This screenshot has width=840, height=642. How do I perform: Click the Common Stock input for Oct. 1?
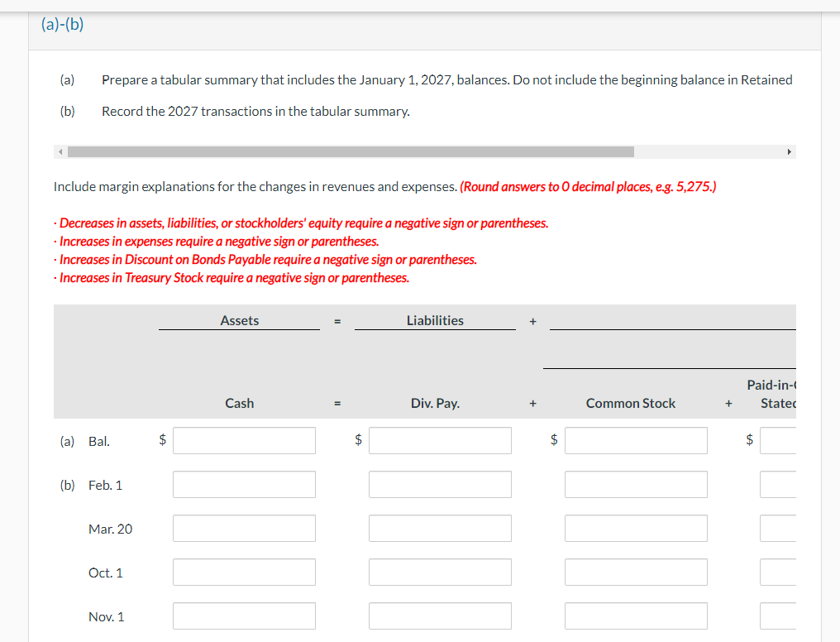636,572
